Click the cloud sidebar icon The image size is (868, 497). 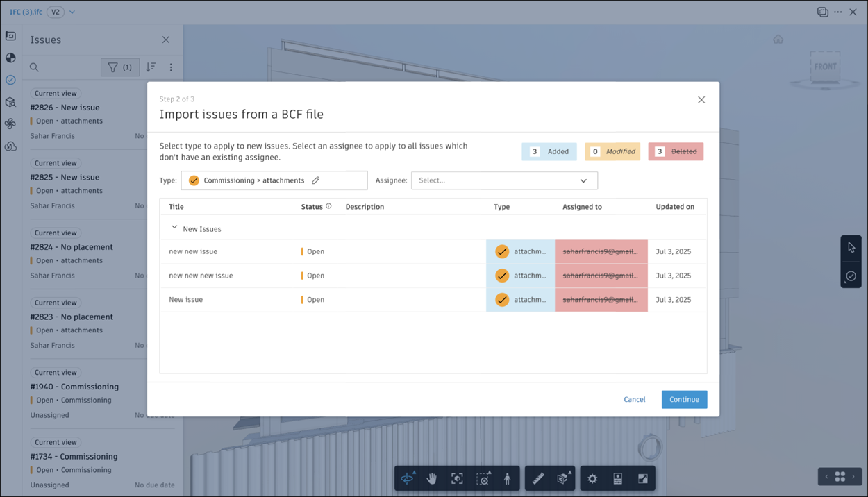[x=10, y=146]
